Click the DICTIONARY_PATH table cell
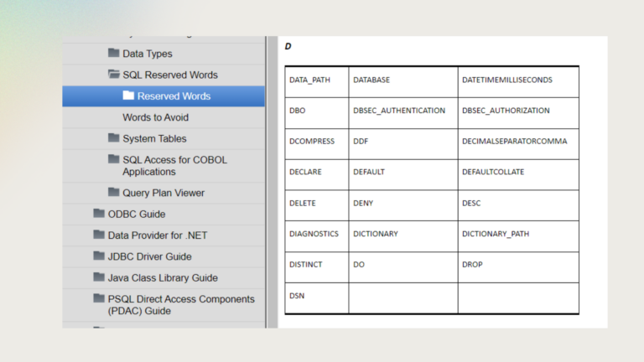This screenshot has height=362, width=644. pyautogui.click(x=496, y=234)
